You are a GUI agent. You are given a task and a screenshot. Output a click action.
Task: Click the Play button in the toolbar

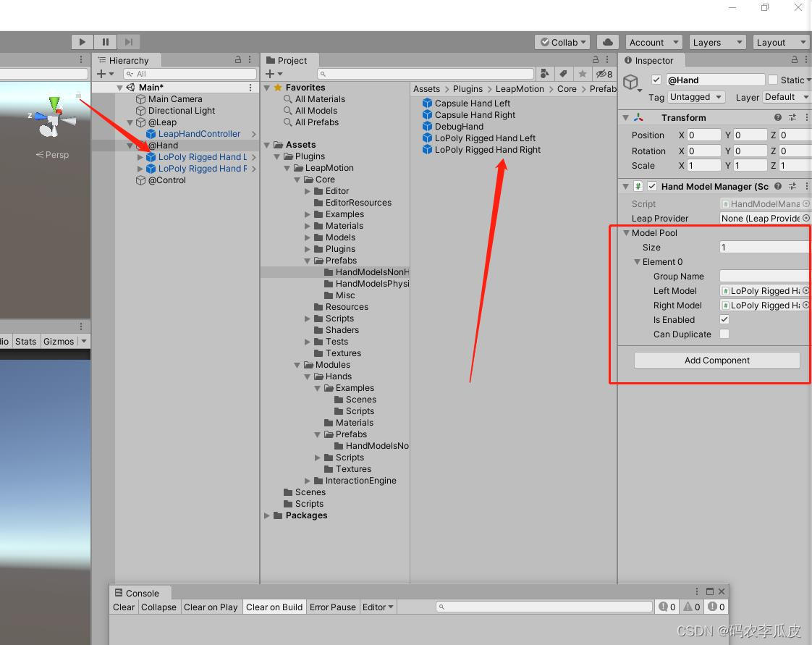click(82, 42)
